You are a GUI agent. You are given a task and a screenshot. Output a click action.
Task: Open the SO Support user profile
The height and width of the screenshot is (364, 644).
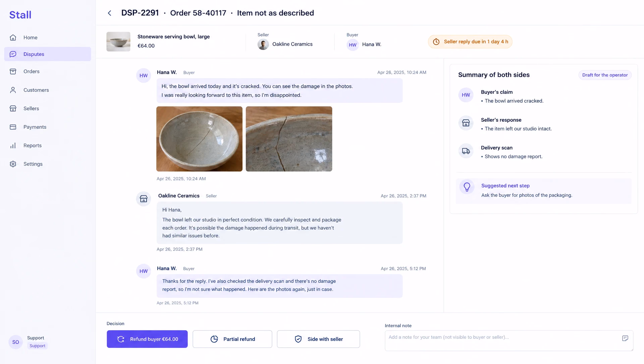[x=28, y=342]
